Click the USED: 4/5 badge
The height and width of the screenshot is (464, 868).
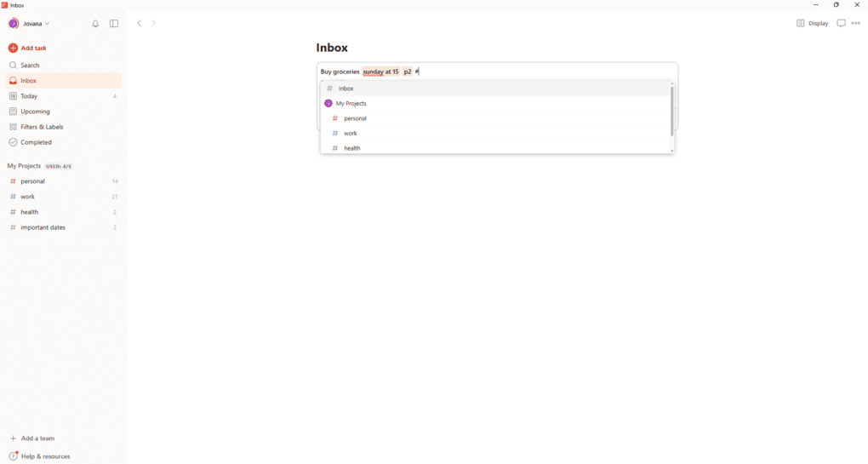point(59,166)
